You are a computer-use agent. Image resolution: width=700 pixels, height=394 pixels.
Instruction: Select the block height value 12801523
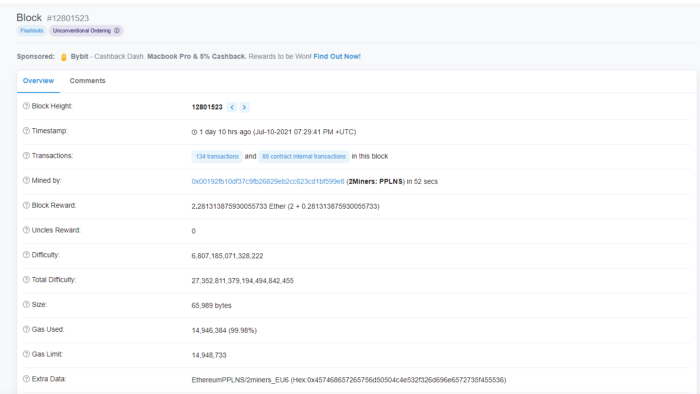point(207,107)
